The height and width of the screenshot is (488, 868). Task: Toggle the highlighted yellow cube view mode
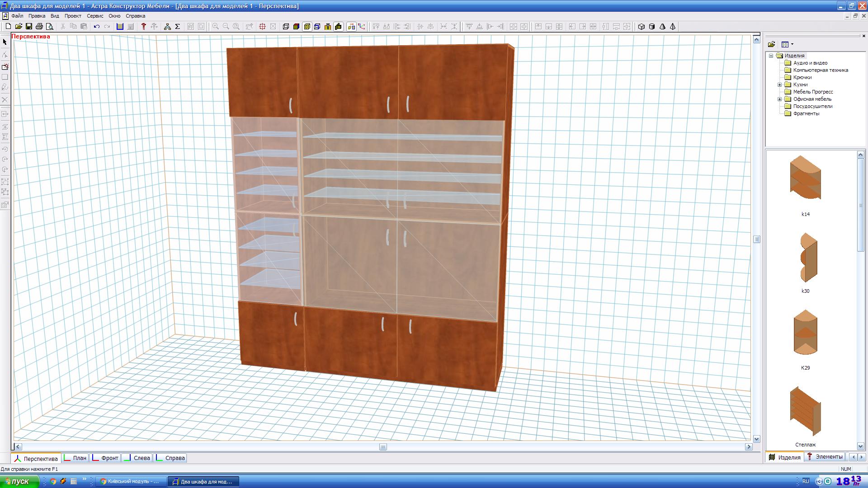pos(307,27)
